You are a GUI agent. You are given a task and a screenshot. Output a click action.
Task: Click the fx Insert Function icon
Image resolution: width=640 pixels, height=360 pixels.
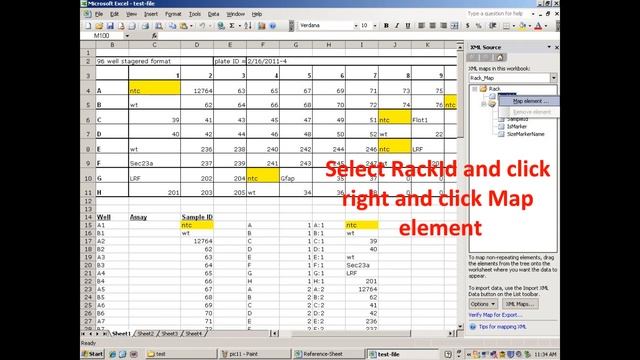coord(154,36)
